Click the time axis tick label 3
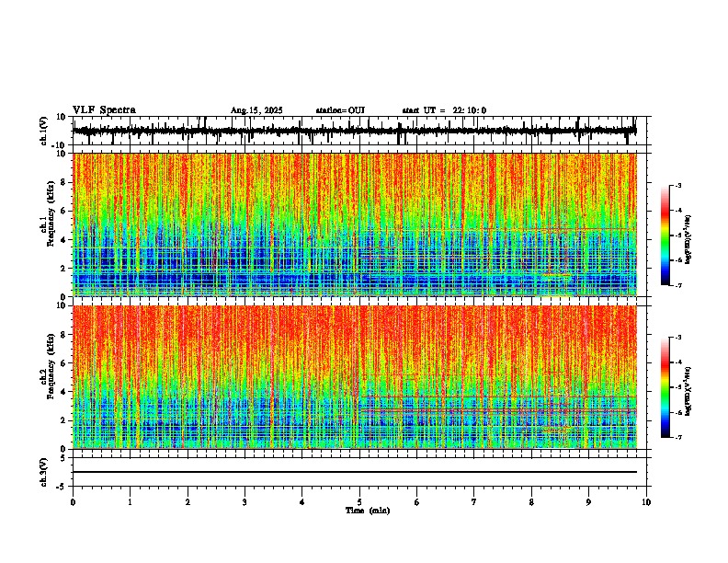Image resolution: width=728 pixels, height=563 pixels. (245, 502)
